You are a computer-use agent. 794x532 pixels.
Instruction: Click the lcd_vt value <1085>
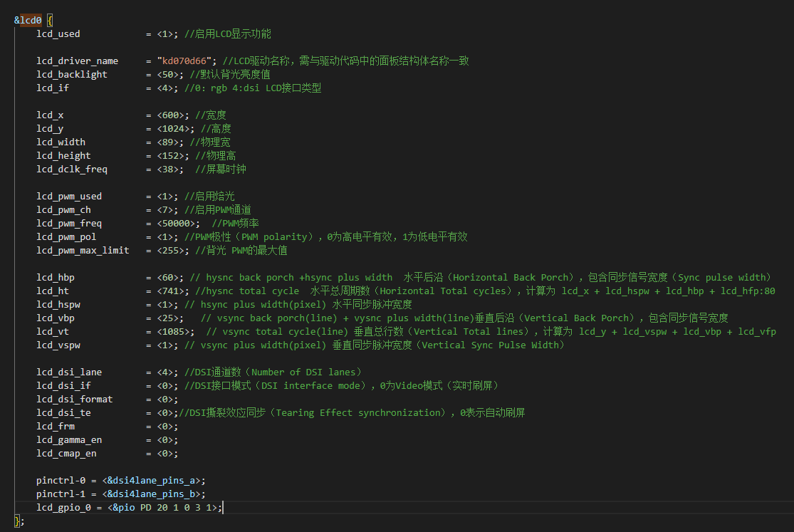tap(173, 332)
